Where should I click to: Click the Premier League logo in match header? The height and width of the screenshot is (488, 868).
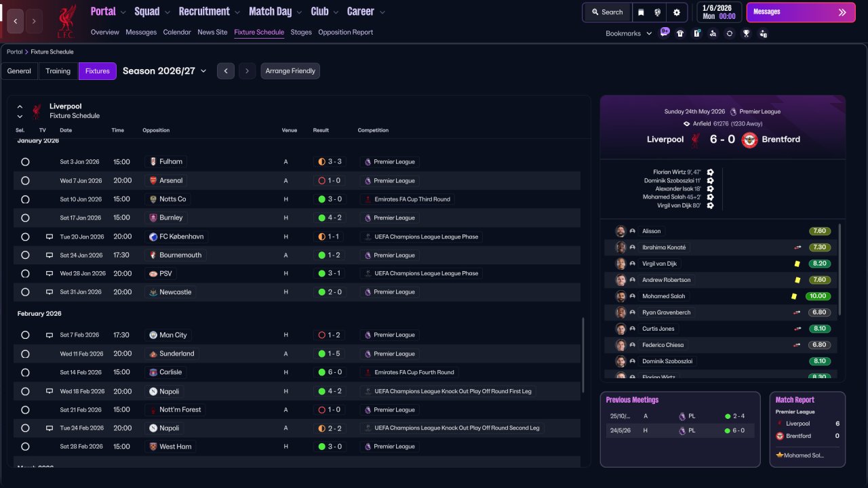733,112
